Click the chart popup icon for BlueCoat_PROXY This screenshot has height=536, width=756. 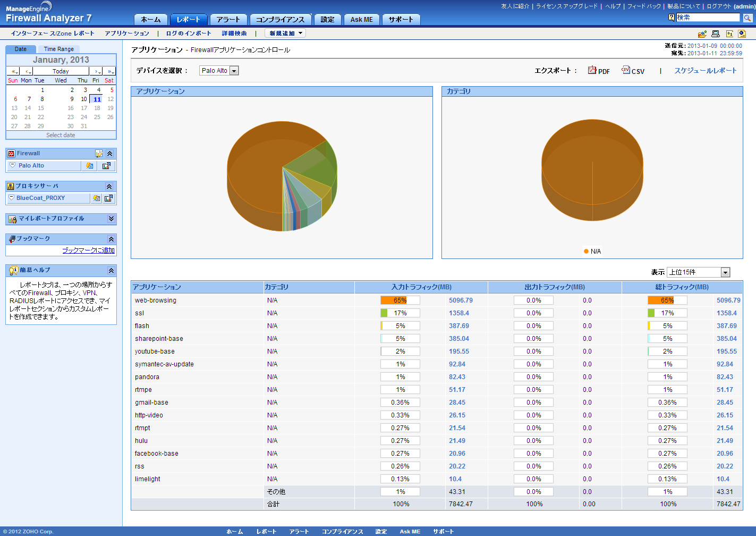pyautogui.click(x=108, y=198)
